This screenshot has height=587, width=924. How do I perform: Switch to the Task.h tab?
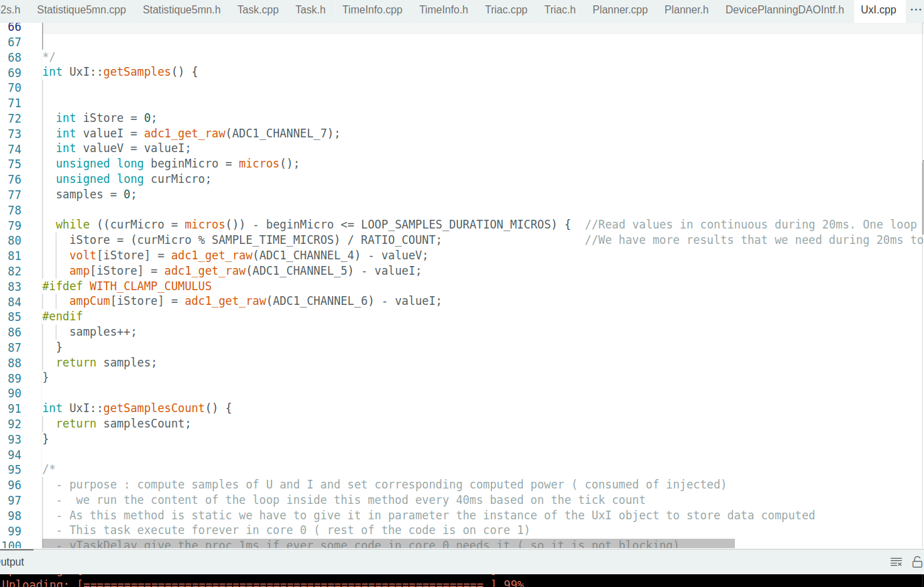(310, 10)
